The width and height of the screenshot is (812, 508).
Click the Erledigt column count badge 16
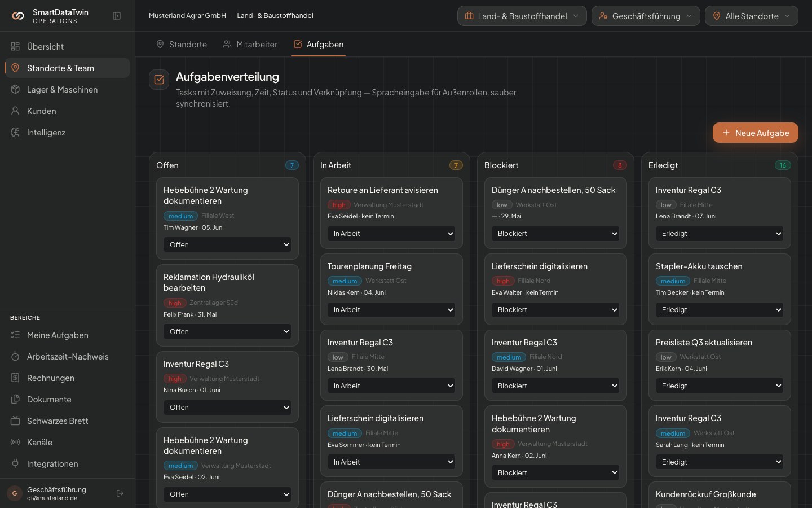[783, 165]
